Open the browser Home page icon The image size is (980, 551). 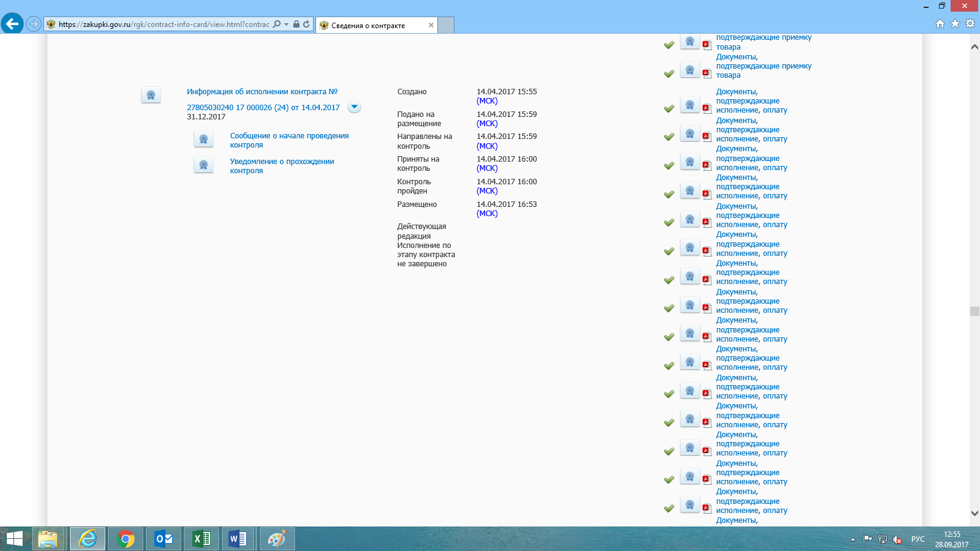(x=940, y=24)
